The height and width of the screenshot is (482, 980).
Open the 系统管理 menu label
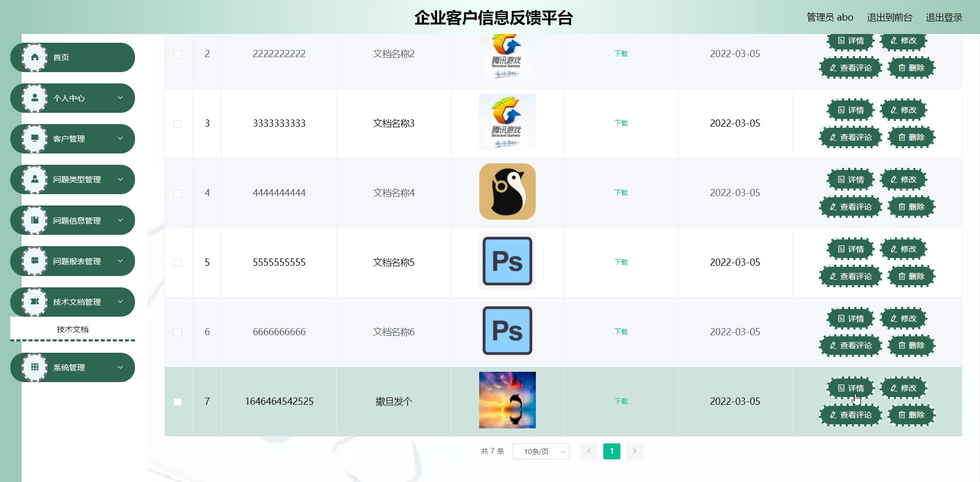[x=69, y=367]
